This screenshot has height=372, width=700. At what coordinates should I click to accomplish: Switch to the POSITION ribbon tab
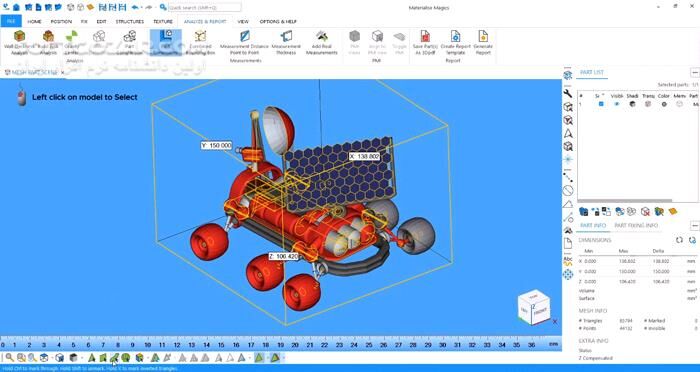click(x=61, y=21)
